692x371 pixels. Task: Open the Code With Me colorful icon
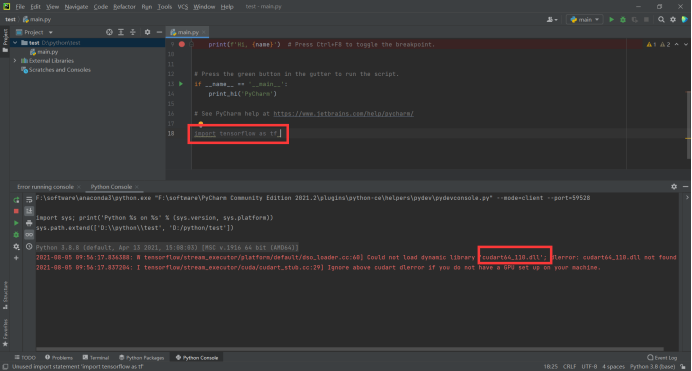[684, 19]
